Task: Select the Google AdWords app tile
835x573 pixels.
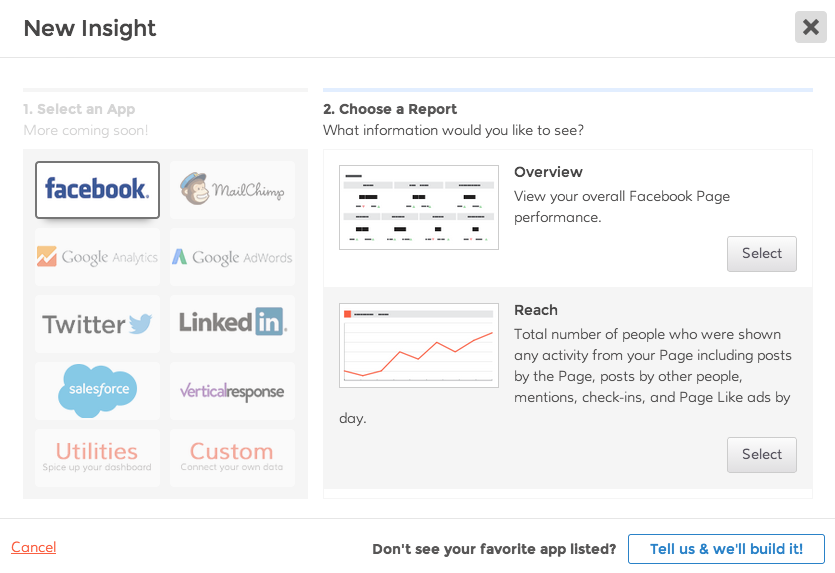Action: [x=232, y=257]
